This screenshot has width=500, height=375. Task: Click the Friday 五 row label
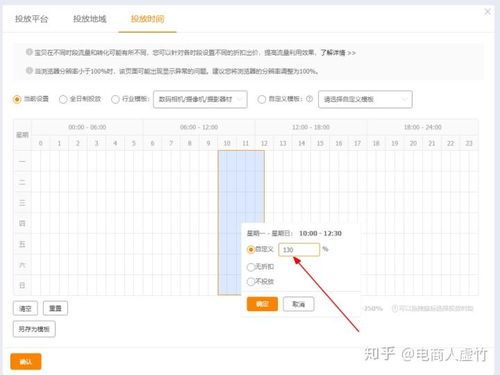click(x=22, y=244)
